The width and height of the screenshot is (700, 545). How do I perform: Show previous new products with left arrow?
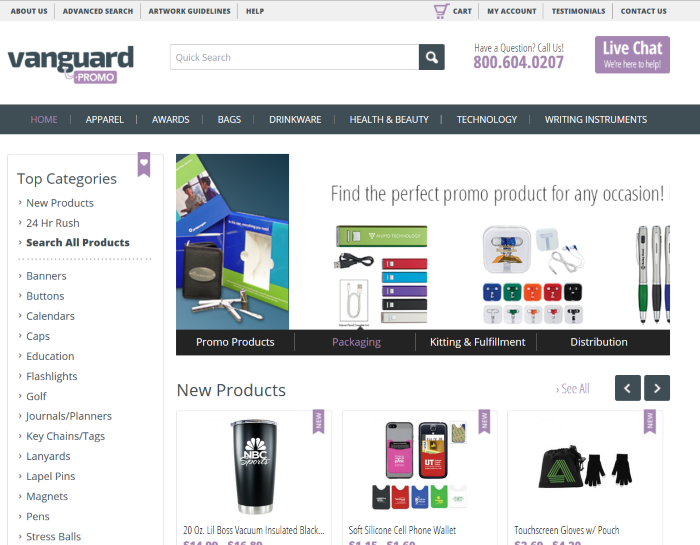coord(627,388)
